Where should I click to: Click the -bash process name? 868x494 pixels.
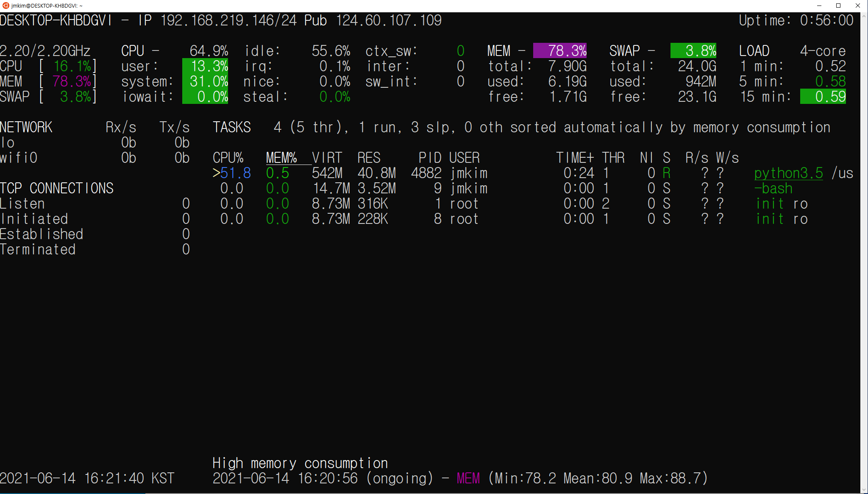point(773,188)
